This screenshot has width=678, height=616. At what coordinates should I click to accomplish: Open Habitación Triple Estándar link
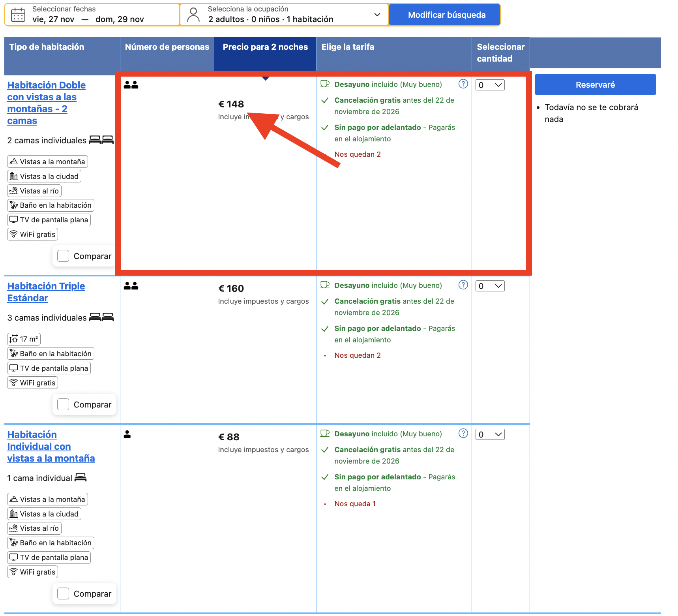(x=46, y=292)
